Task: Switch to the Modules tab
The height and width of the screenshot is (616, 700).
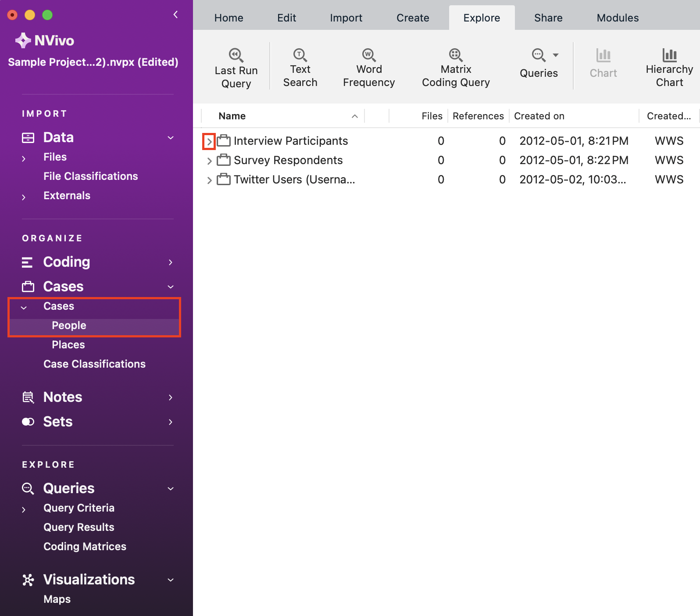Action: 618,18
